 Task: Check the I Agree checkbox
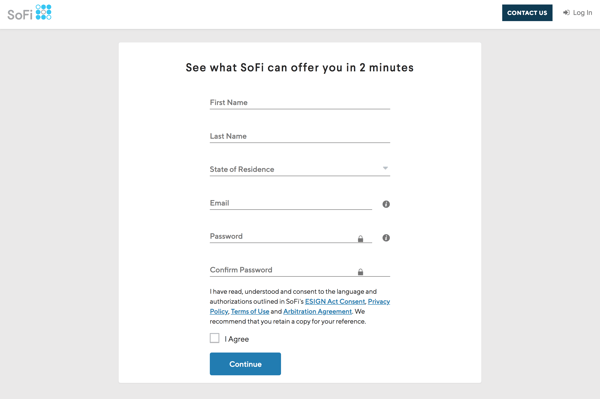[x=215, y=338]
